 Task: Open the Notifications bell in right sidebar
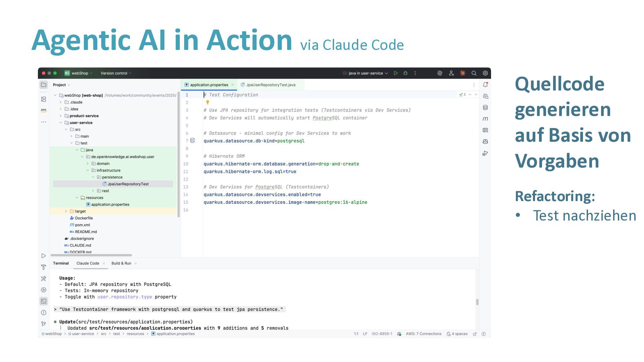point(485,85)
